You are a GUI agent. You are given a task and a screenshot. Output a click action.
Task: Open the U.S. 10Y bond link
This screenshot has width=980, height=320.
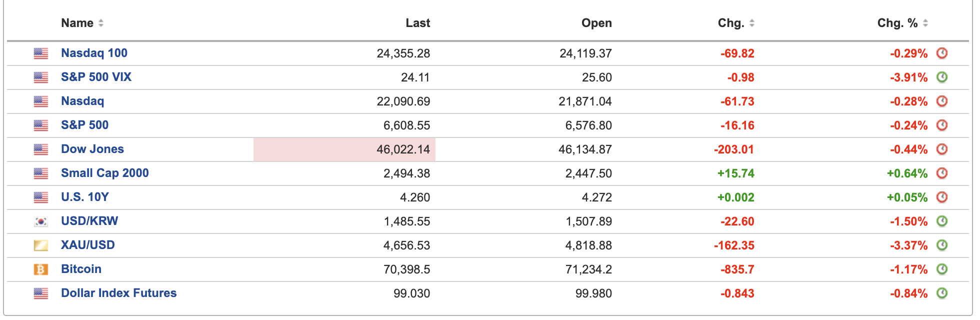click(84, 197)
